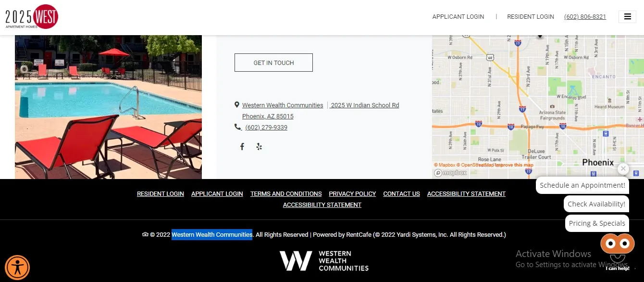This screenshot has height=282, width=644.
Task: Choose the Check Availability bubble
Action: (x=596, y=204)
